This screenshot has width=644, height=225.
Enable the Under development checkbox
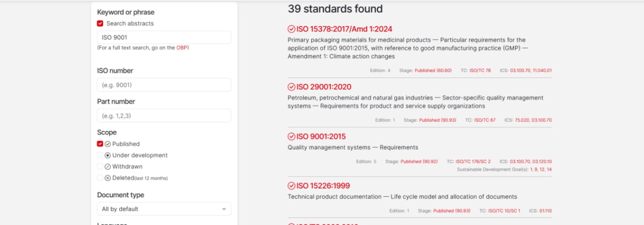coord(100,155)
